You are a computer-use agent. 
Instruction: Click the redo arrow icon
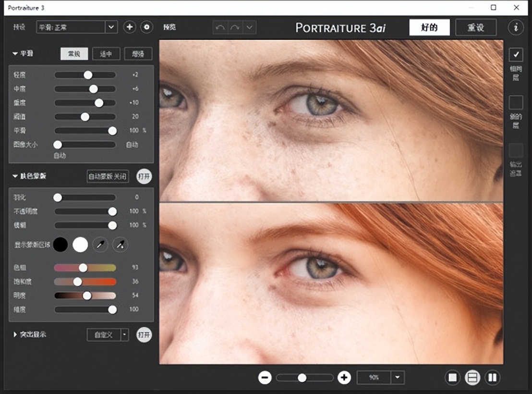point(235,27)
